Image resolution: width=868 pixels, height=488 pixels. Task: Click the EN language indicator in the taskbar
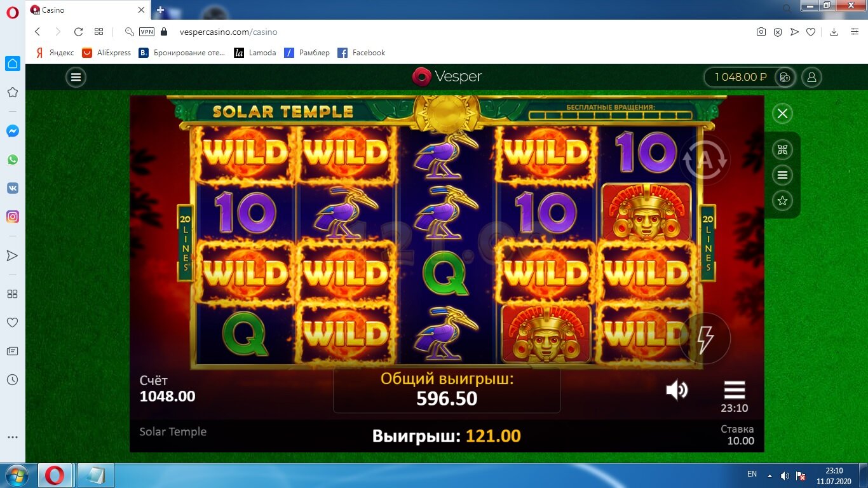pyautogui.click(x=752, y=474)
